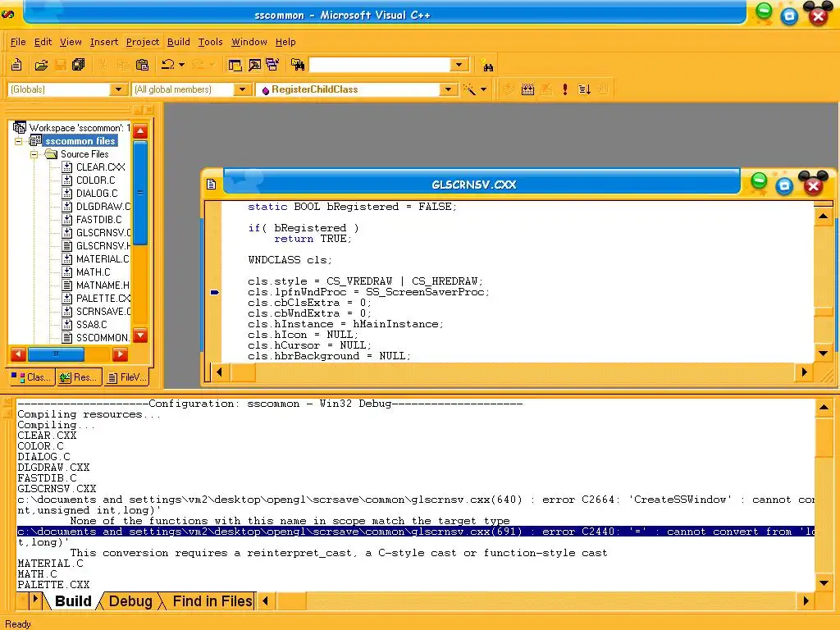Screen dimensions: 840x630
Task: Click the Execute Program exclamation icon
Action: coord(565,89)
